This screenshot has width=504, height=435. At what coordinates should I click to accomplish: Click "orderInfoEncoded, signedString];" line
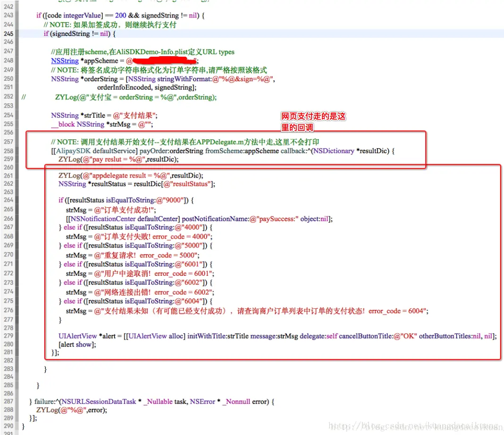[147, 87]
